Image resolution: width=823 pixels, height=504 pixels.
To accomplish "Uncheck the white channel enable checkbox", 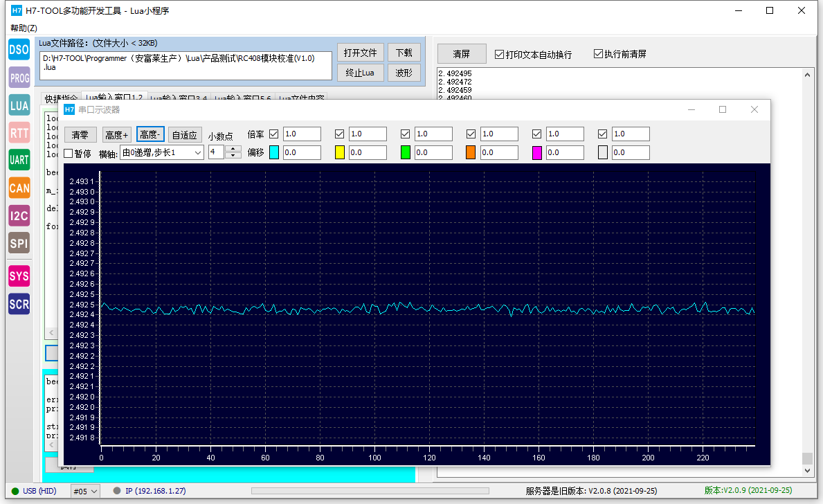I will coord(603,134).
